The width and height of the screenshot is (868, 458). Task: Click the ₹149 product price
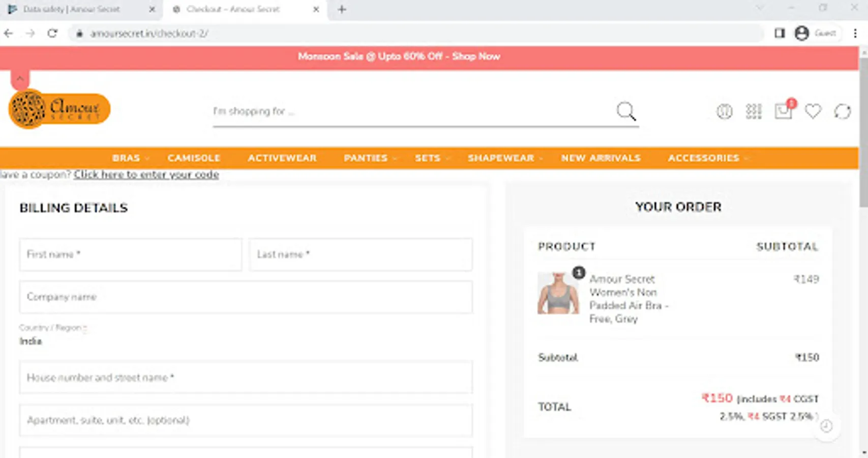tap(806, 279)
